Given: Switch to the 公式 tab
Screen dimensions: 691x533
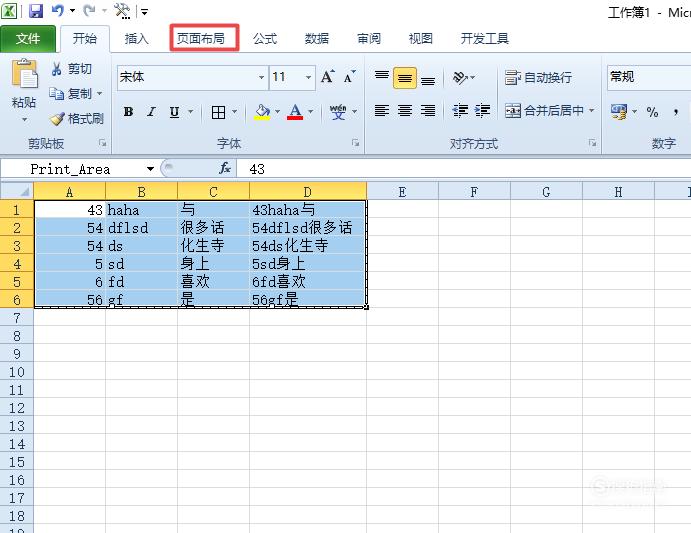Looking at the screenshot, I should 265,39.
